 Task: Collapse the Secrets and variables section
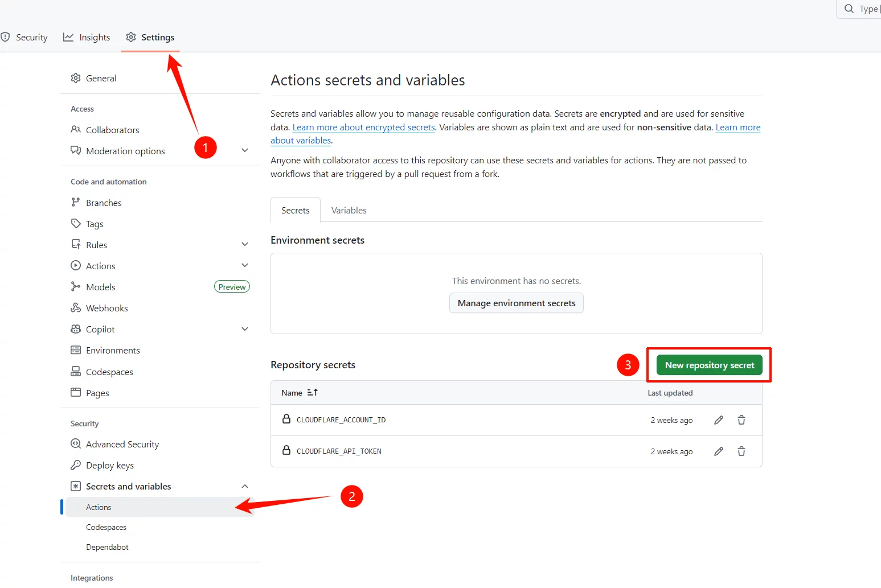click(245, 486)
